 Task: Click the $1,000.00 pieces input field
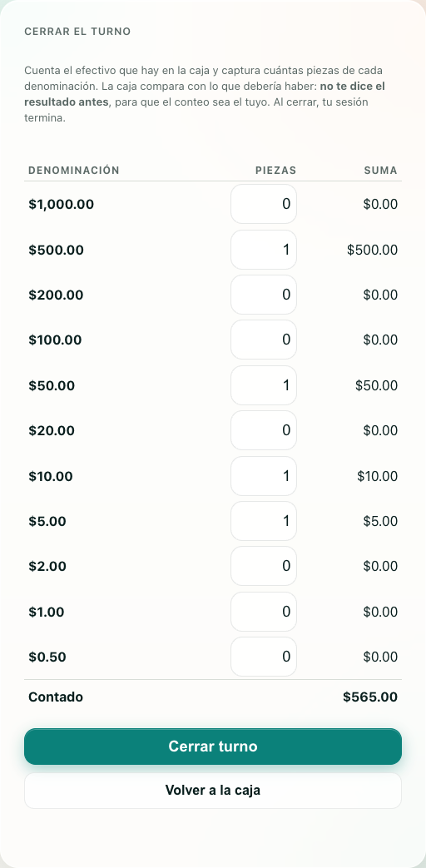264,204
